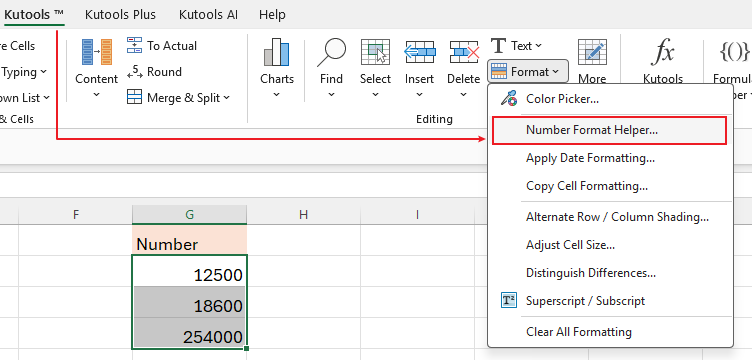Viewport: 752px width, 360px height.
Task: Click the Kutools fx functions icon
Action: point(662,52)
